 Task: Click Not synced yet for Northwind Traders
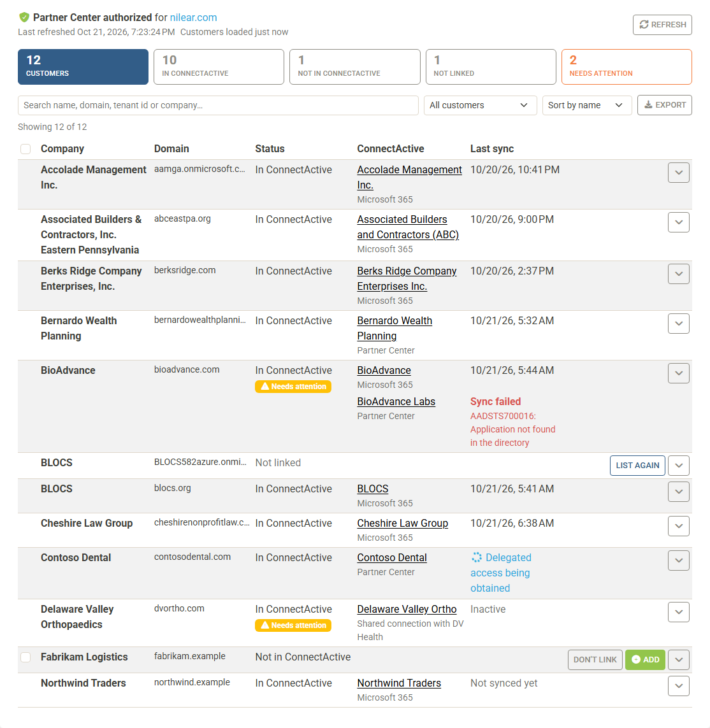point(504,683)
